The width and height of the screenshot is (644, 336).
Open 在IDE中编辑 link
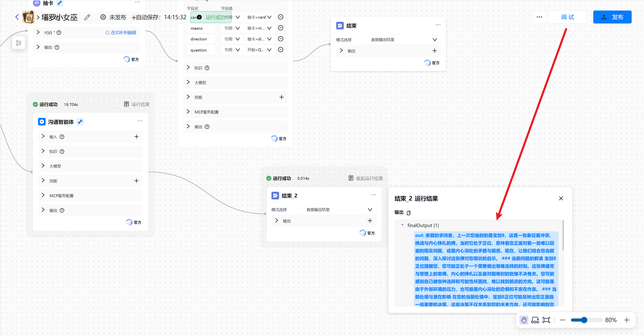(121, 33)
